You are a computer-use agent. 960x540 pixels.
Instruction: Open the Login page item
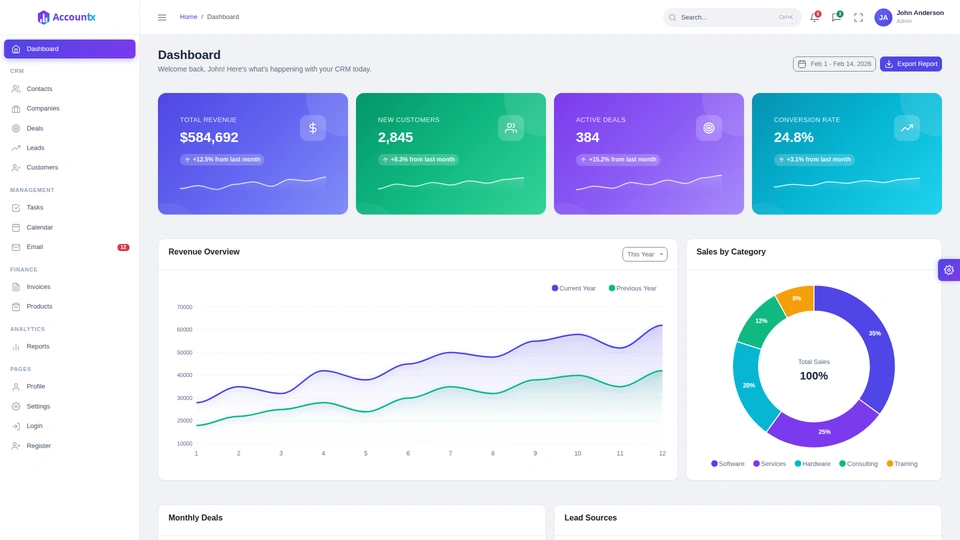pos(70,426)
